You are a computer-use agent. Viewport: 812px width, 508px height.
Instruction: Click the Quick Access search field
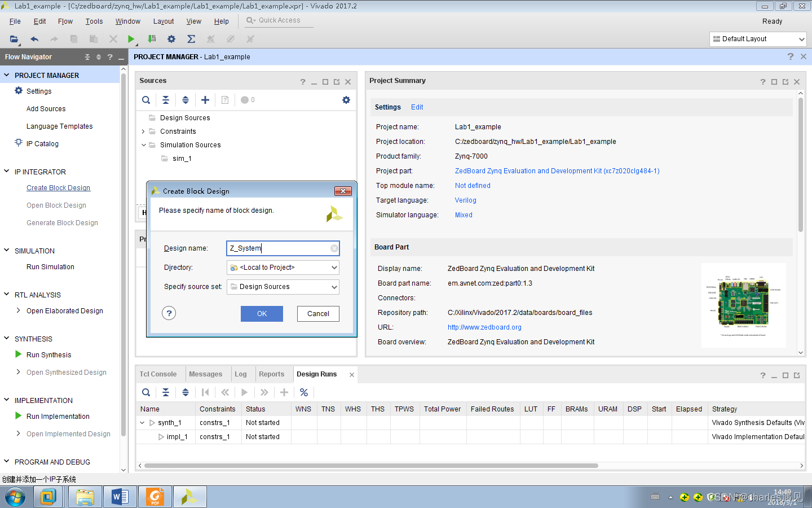click(280, 20)
